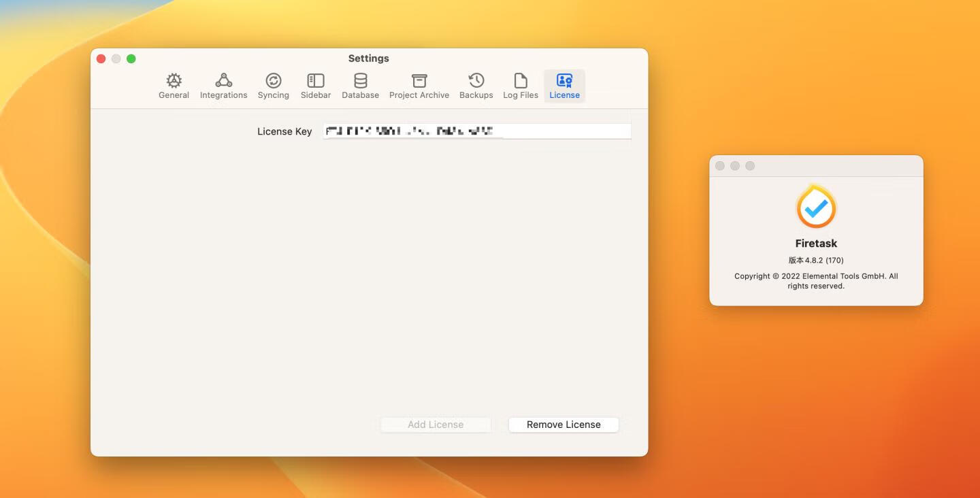
Task: Maximize the Settings window with green button
Action: point(131,59)
